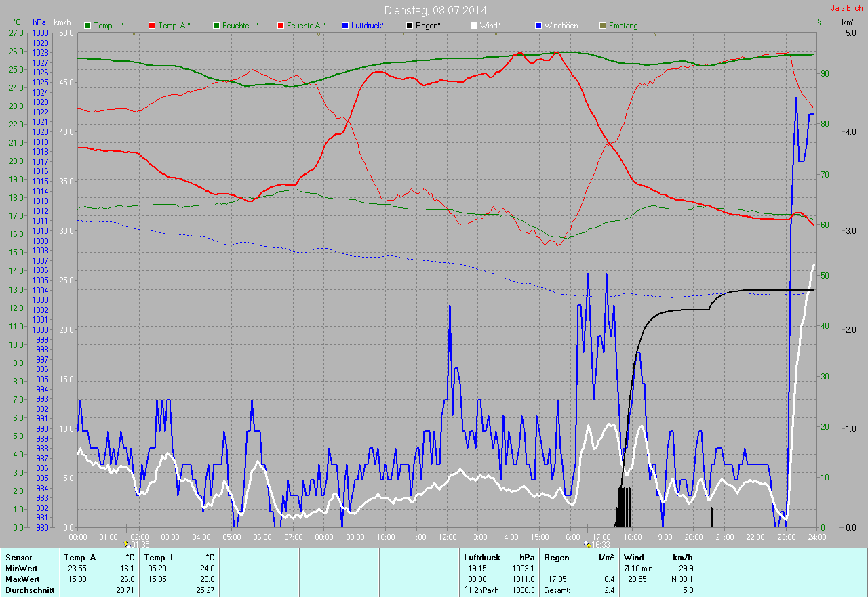Click the maximum outdoor temperature value '26.6'
The width and height of the screenshot is (868, 597).
(x=127, y=579)
